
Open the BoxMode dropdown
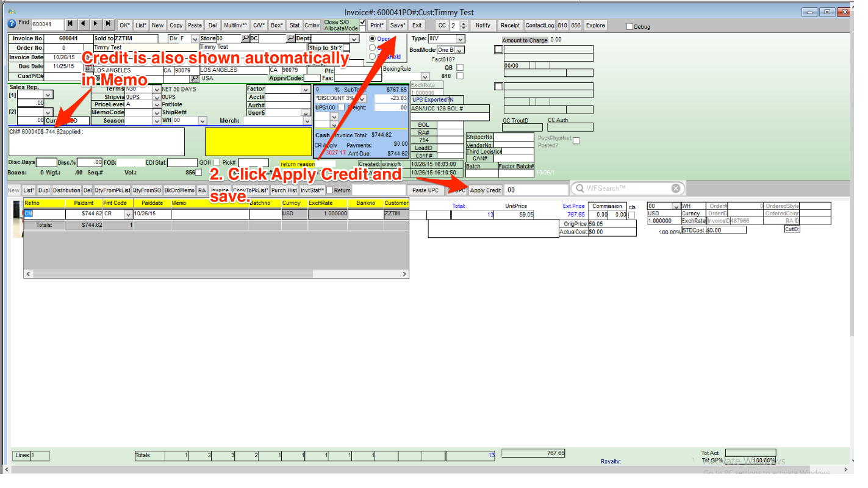click(461, 50)
